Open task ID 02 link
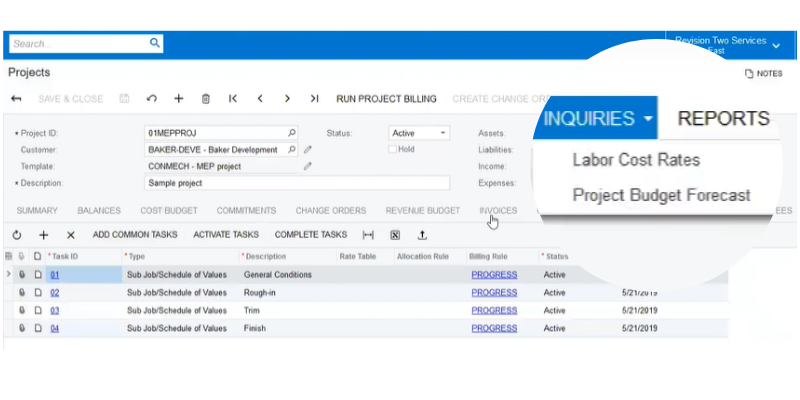The height and width of the screenshot is (400, 800). 55,293
